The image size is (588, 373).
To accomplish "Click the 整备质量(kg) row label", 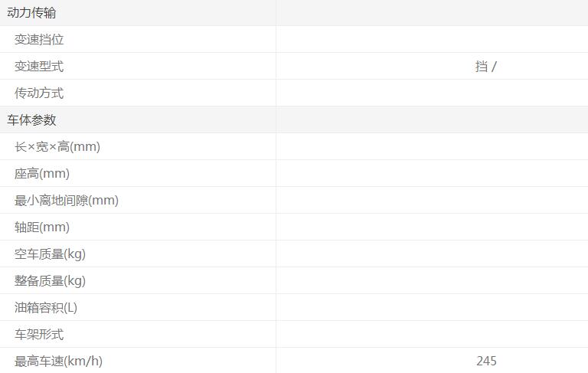I will pyautogui.click(x=50, y=281).
